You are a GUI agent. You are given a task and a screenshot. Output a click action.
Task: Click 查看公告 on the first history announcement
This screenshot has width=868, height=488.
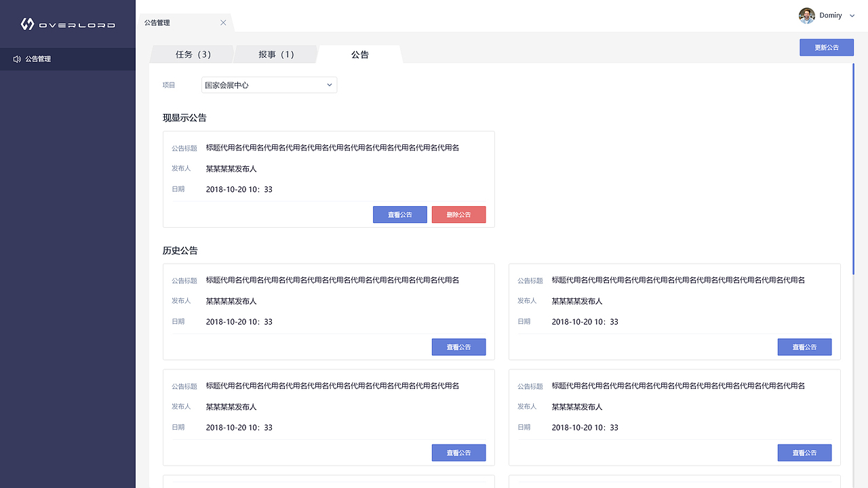pos(458,346)
